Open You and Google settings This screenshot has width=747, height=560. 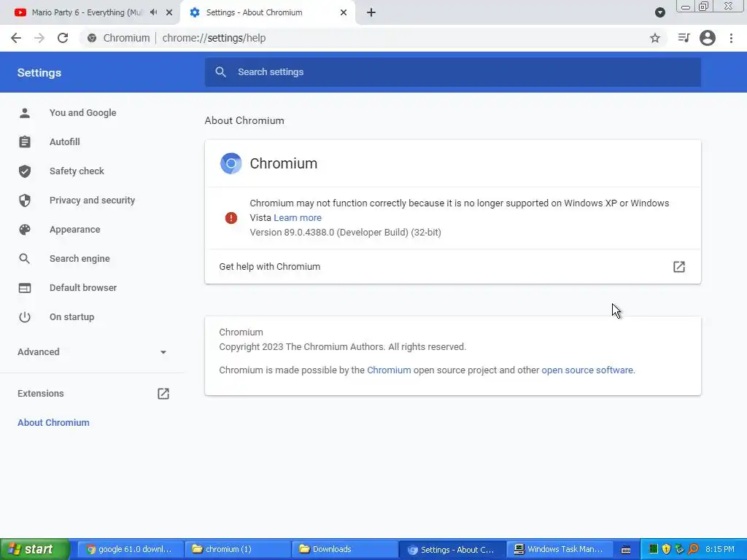pyautogui.click(x=83, y=113)
